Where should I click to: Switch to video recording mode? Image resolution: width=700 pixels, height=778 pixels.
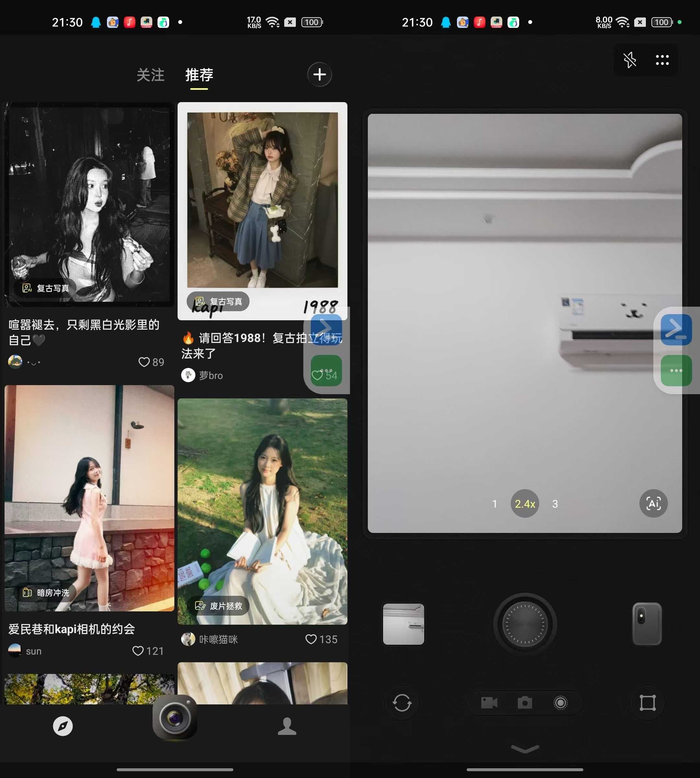[489, 702]
